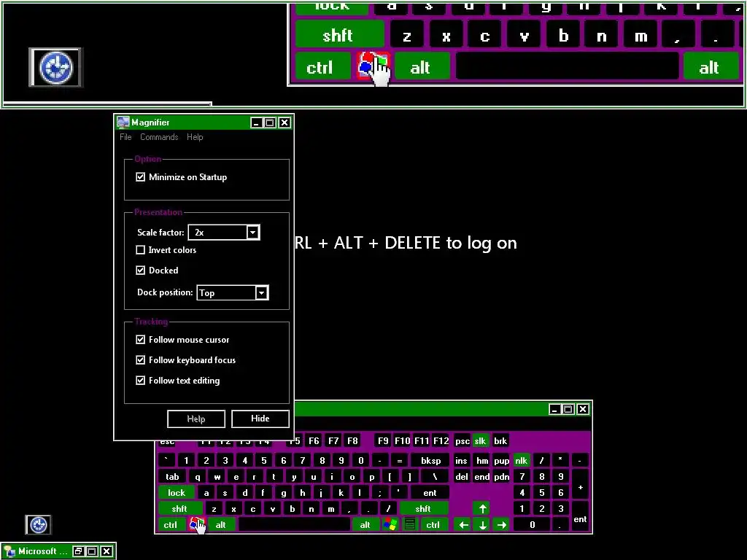Viewport: 747px width, 560px height.
Task: Open the Commands menu
Action: pos(159,136)
